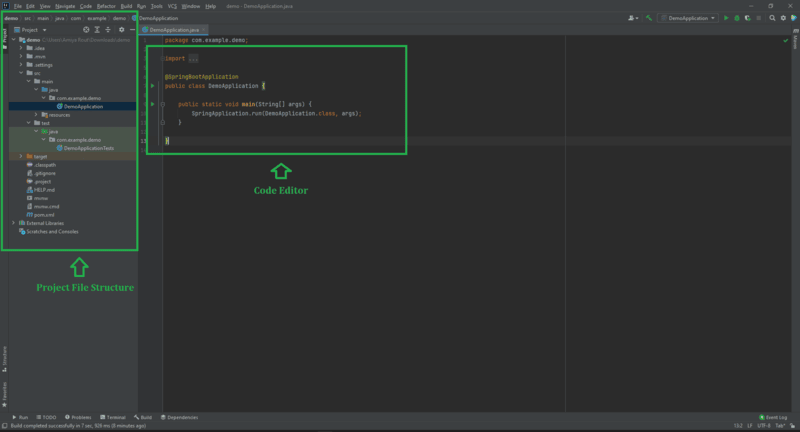Click 'example' in the breadcrumb path
This screenshot has height=432, width=800.
pyautogui.click(x=96, y=18)
